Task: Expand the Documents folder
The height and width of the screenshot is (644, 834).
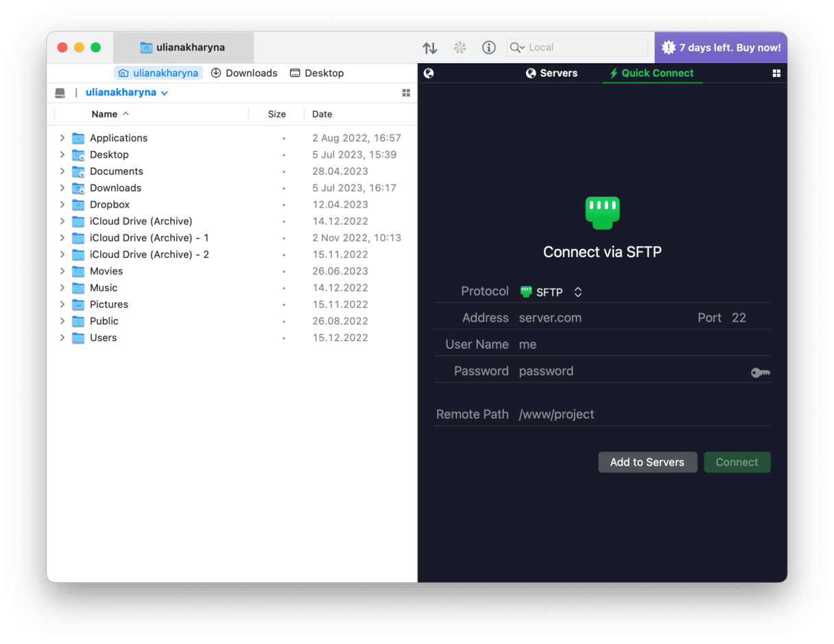Action: 62,171
